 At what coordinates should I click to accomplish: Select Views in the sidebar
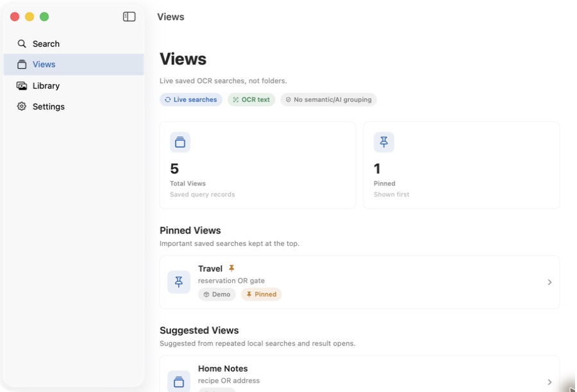(74, 64)
